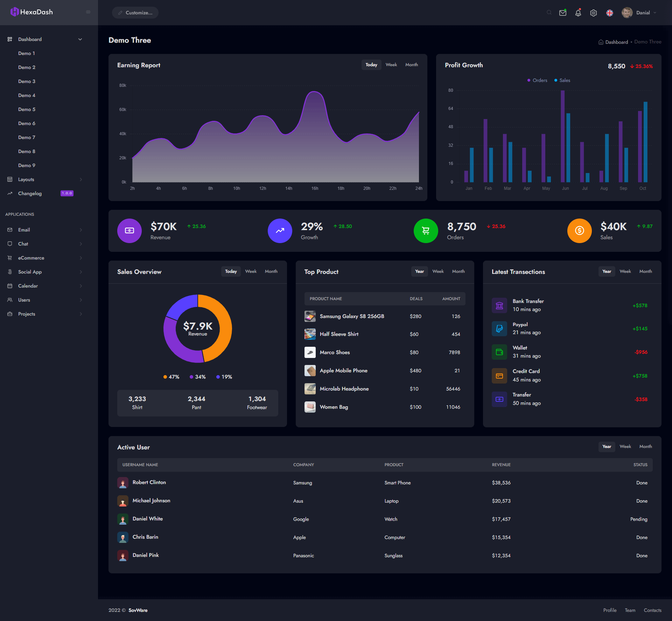This screenshot has height=621, width=672.
Task: Switch Earning Report to Week
Action: tap(391, 65)
